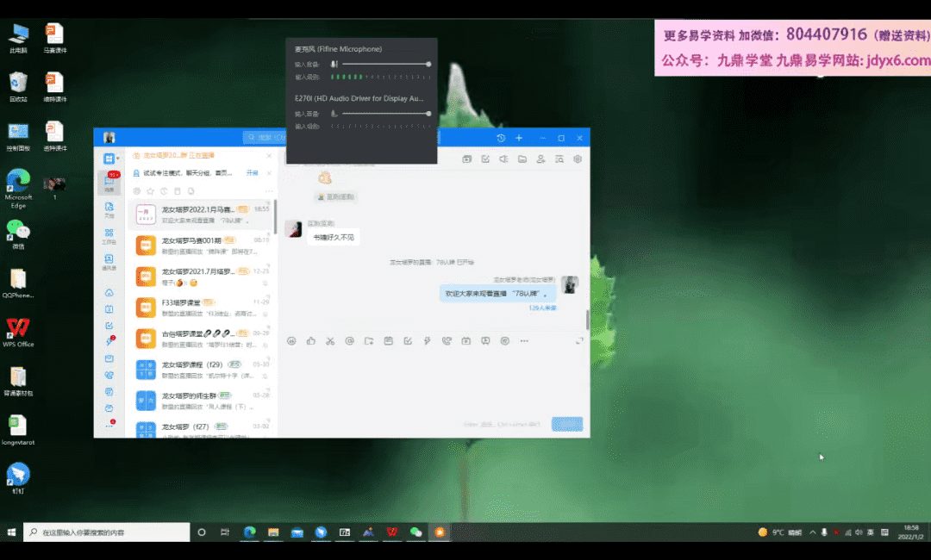931x560 pixels.
Task: Open the Contacts tab in left sidebar
Action: [109, 260]
